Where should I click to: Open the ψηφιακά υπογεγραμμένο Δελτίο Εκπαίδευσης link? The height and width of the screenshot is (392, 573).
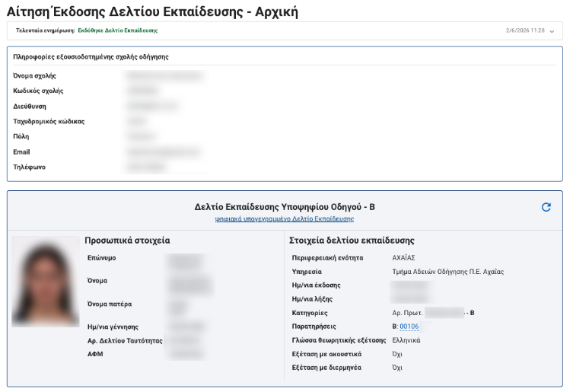click(x=285, y=218)
